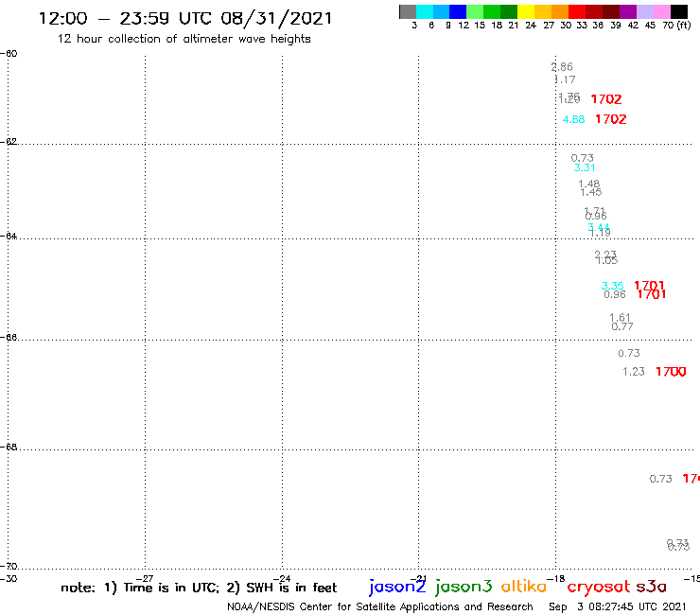The image size is (700, 615).
Task: Click the title '12:00 – 23:59 UTC 08/31/2021'
Action: pyautogui.click(x=185, y=19)
